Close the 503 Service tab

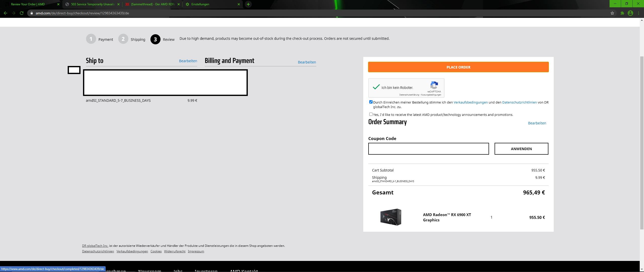pyautogui.click(x=118, y=4)
